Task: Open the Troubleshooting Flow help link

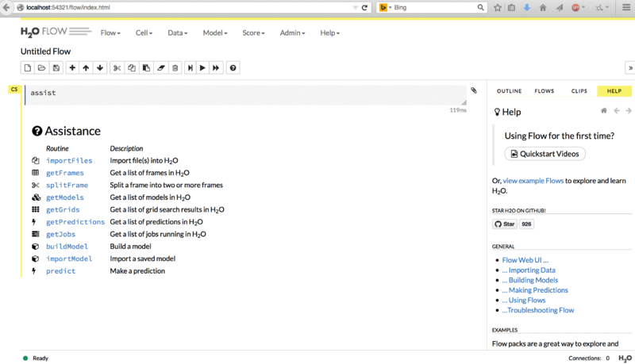Action: click(x=538, y=310)
